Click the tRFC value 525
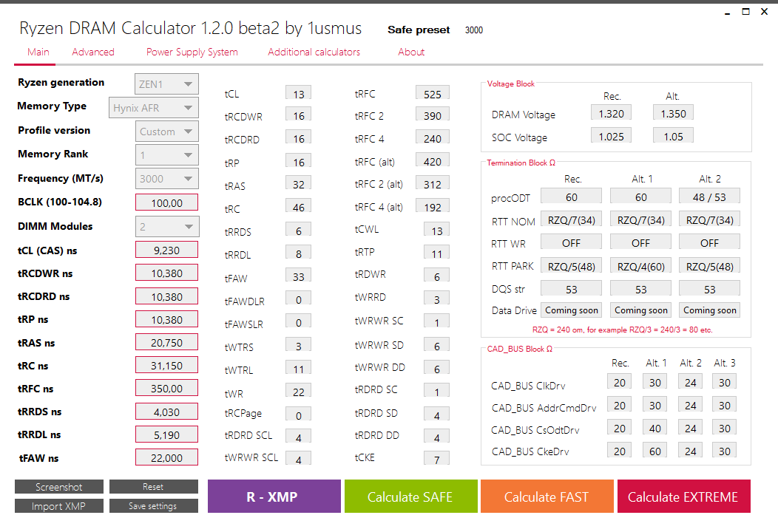778x532 pixels. pyautogui.click(x=432, y=94)
